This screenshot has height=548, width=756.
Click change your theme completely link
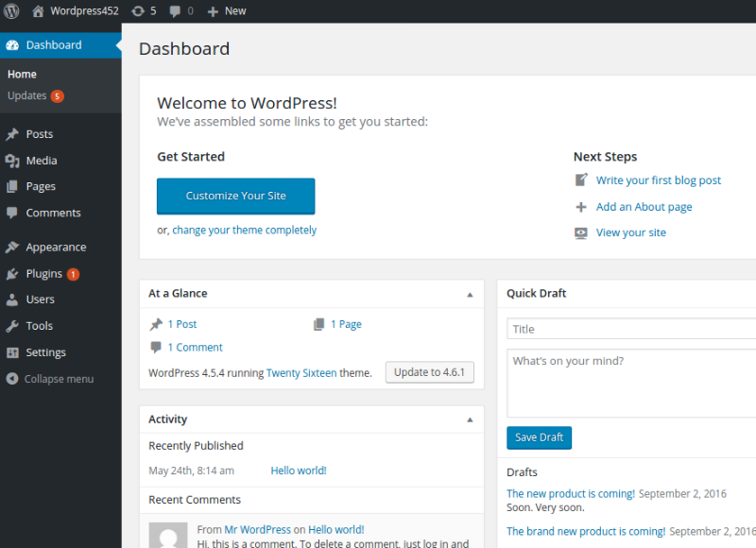pyautogui.click(x=245, y=230)
